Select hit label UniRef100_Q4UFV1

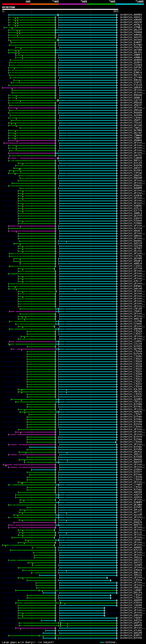[x=131, y=623]
